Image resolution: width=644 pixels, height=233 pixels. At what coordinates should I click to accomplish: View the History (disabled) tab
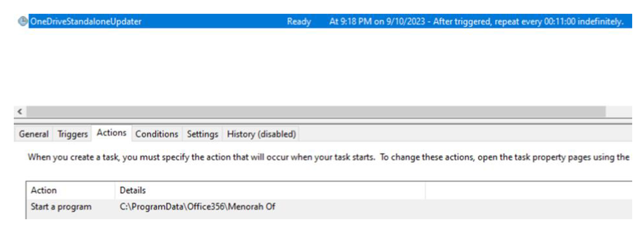point(261,134)
